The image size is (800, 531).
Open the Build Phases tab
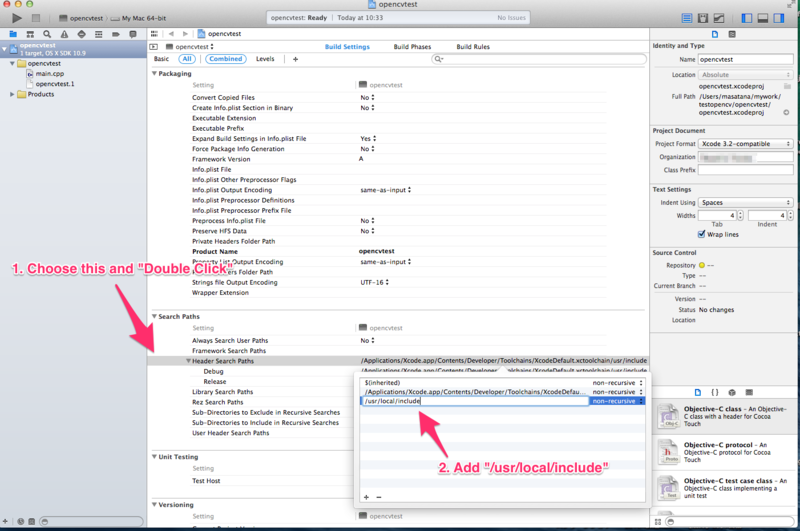[412, 46]
